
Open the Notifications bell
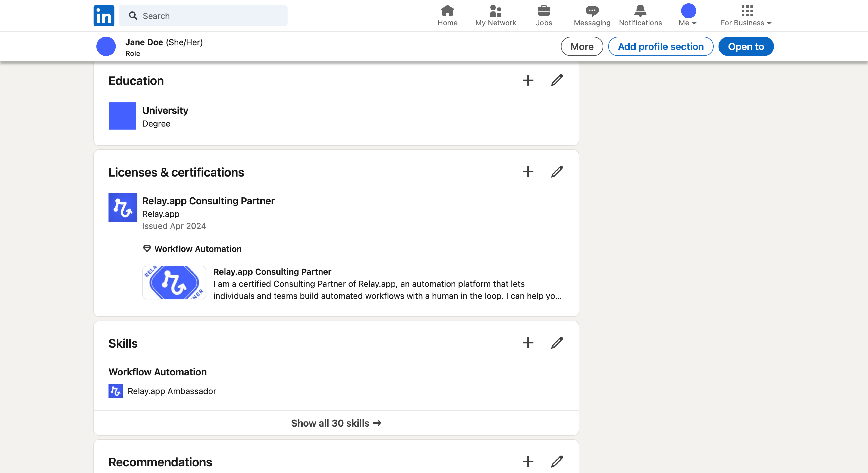(x=640, y=16)
